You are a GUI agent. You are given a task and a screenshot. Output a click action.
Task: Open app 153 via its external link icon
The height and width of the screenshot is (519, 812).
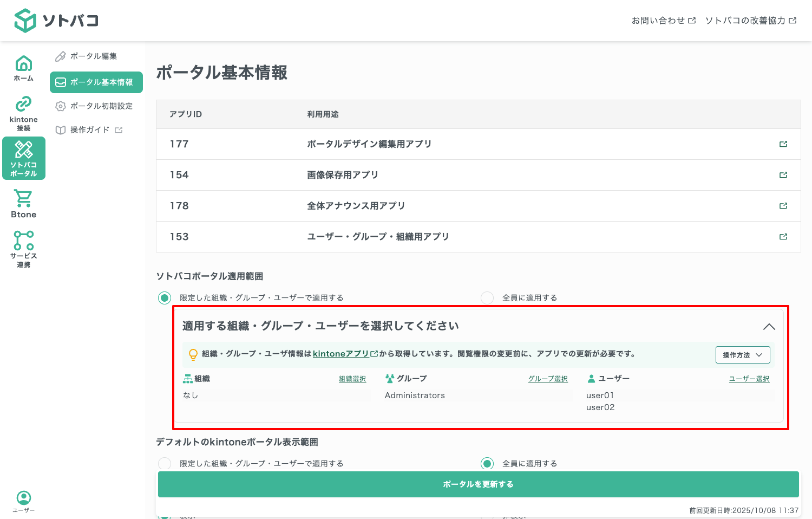(x=783, y=237)
